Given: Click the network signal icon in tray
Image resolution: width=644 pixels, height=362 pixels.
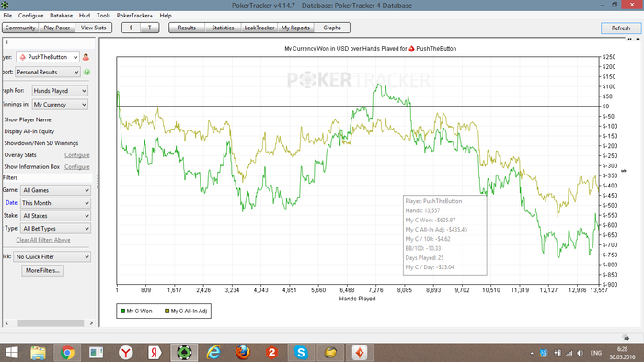Looking at the screenshot, I should (569, 353).
